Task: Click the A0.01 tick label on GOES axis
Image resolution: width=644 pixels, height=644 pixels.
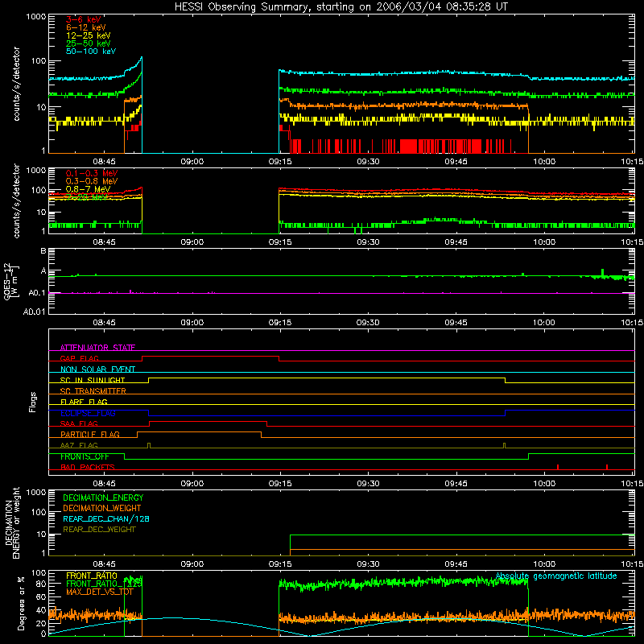Action: 34,312
